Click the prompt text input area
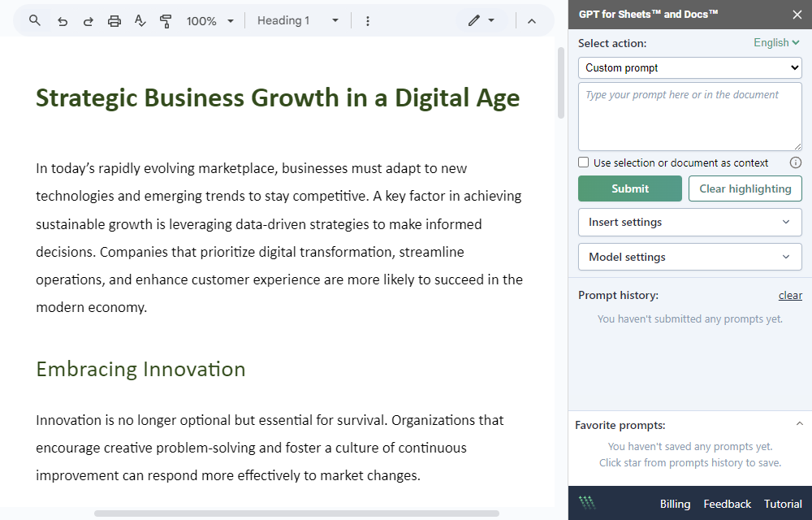Viewport: 812px width, 520px height. 689,116
